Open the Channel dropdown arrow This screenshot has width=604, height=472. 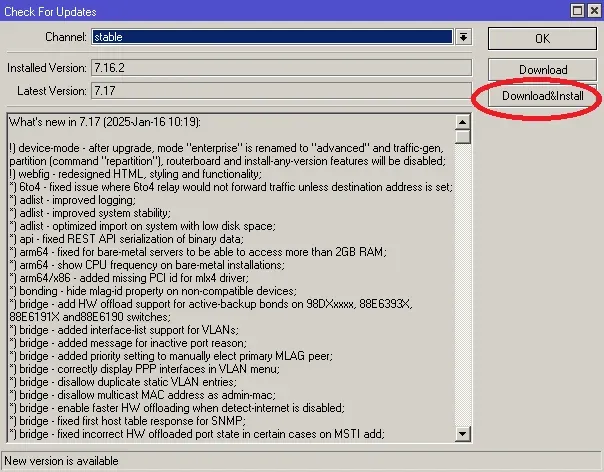click(463, 37)
